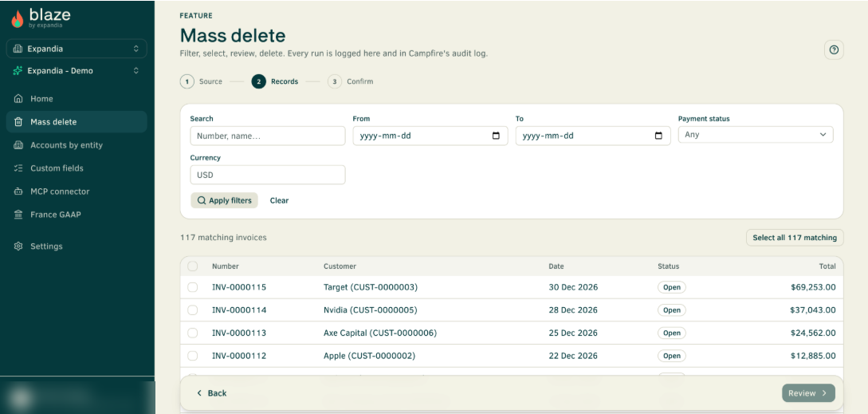Click the Accounts by entity icon

click(x=18, y=145)
